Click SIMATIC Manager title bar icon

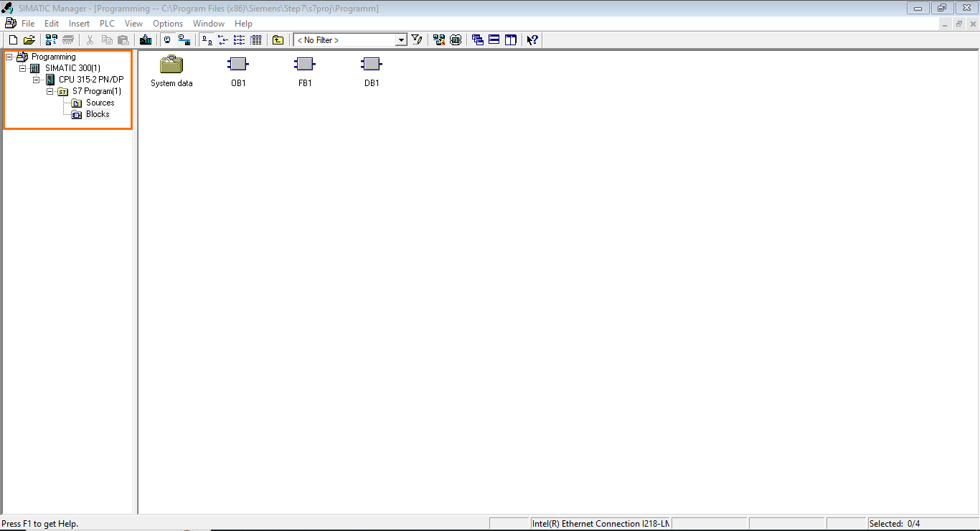(9, 9)
